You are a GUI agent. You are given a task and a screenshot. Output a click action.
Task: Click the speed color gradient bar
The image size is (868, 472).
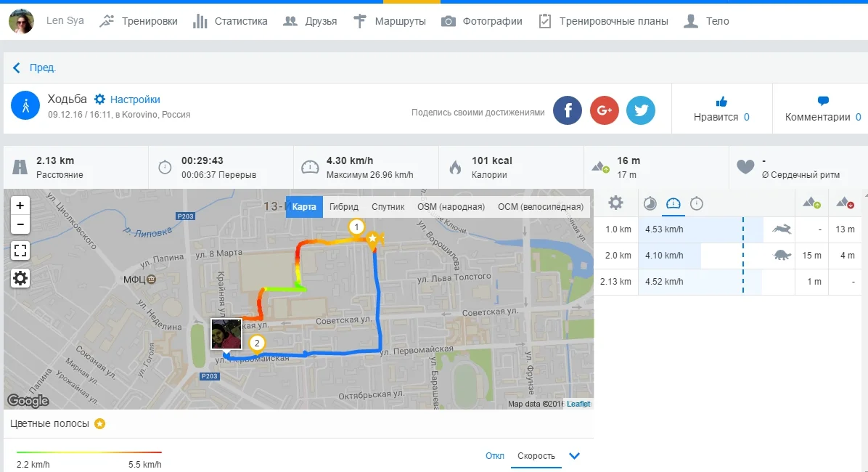pyautogui.click(x=89, y=452)
